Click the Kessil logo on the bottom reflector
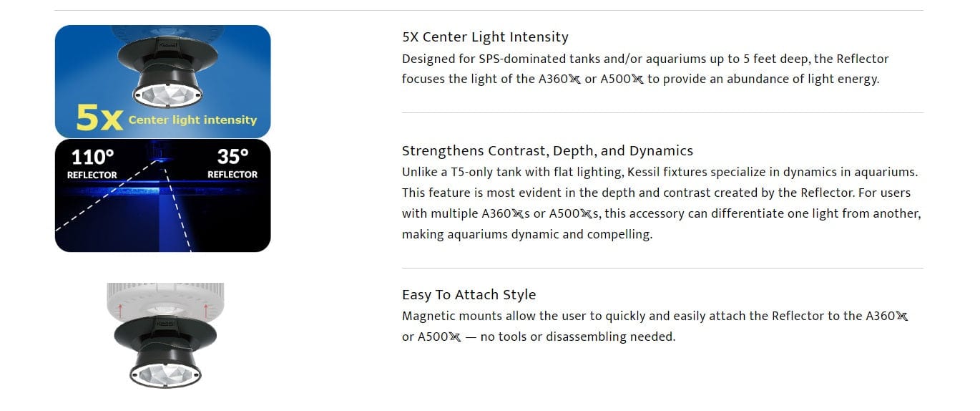Image resolution: width=980 pixels, height=411 pixels. [165, 324]
